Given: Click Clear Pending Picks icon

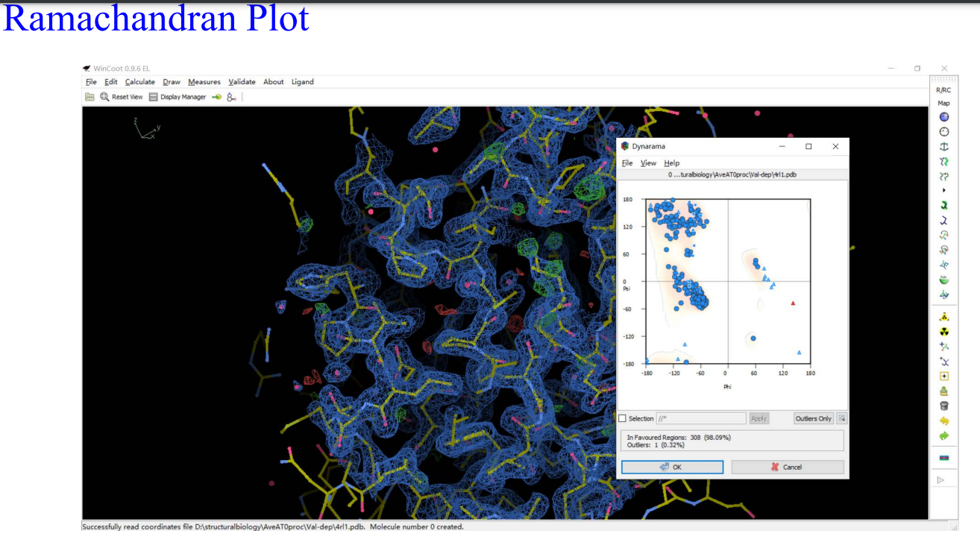Looking at the screenshot, I should point(944,391).
